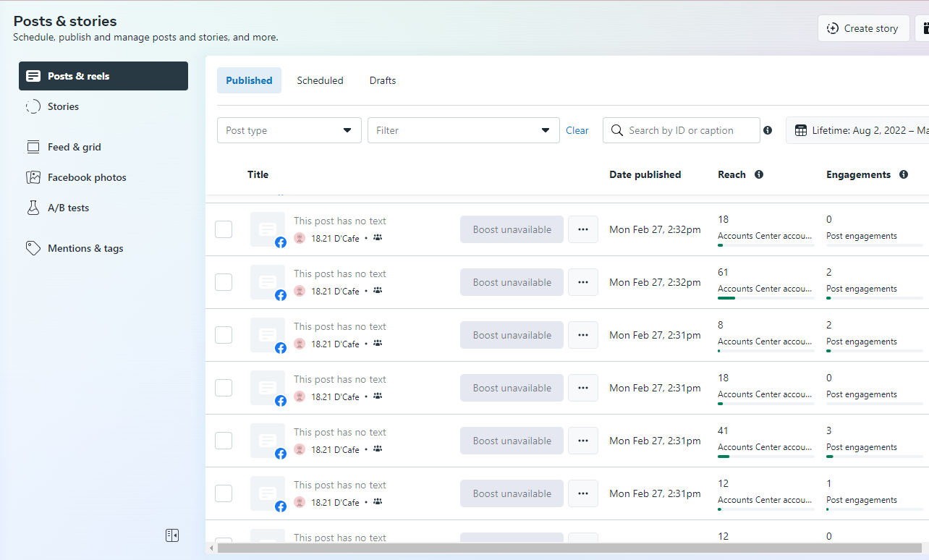Collapse the sidebar with the panel icon
The image size is (929, 560).
click(x=171, y=535)
